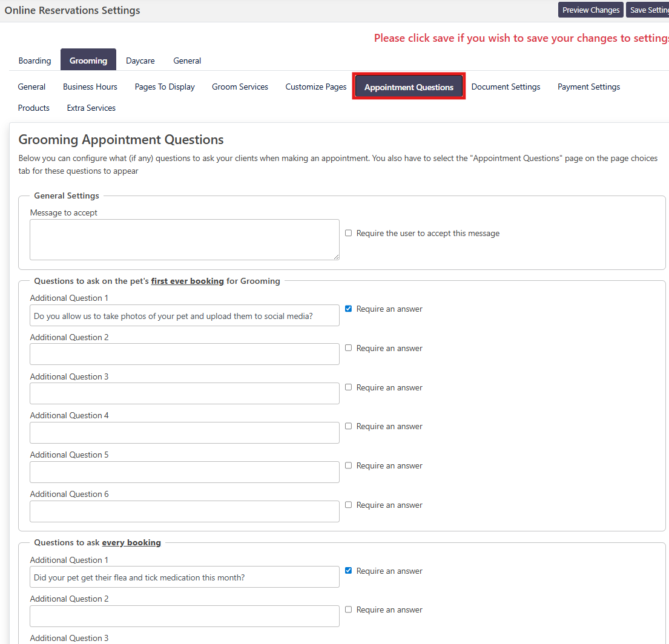Enable 'Require the user to accept this message'
Image resolution: width=669 pixels, height=644 pixels.
tap(348, 233)
